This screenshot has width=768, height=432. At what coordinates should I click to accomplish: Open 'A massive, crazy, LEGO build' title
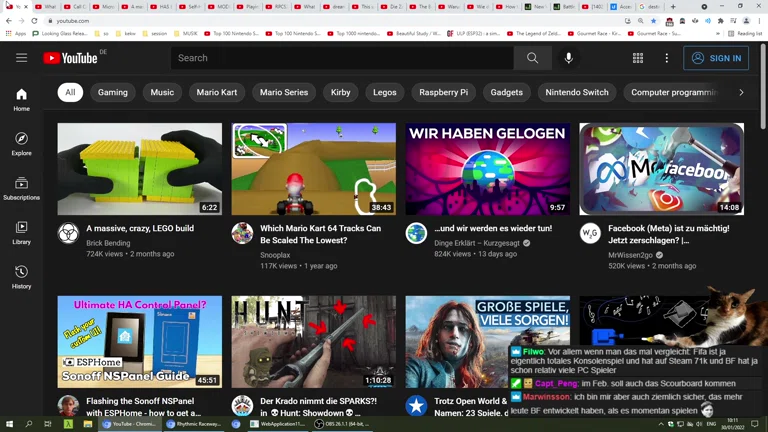click(x=140, y=228)
